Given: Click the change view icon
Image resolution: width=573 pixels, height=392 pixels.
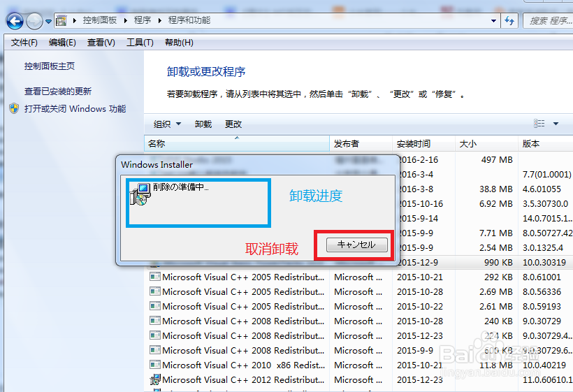Looking at the screenshot, I should (539, 124).
